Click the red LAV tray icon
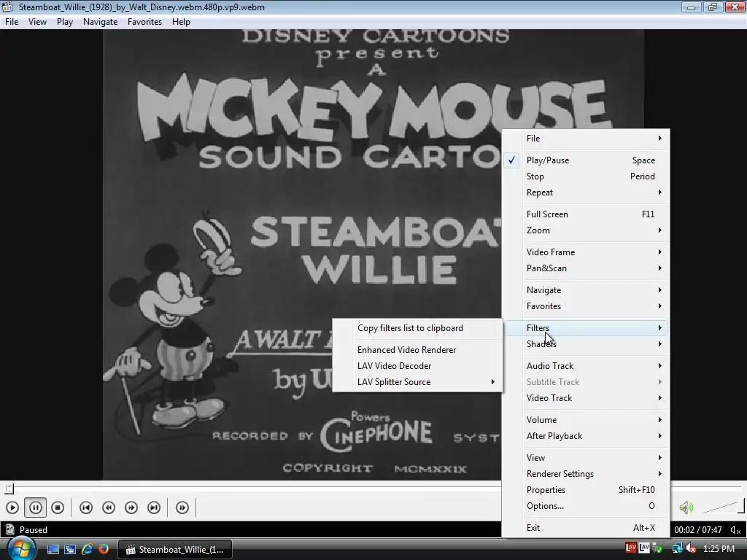The width and height of the screenshot is (747, 560). (631, 548)
